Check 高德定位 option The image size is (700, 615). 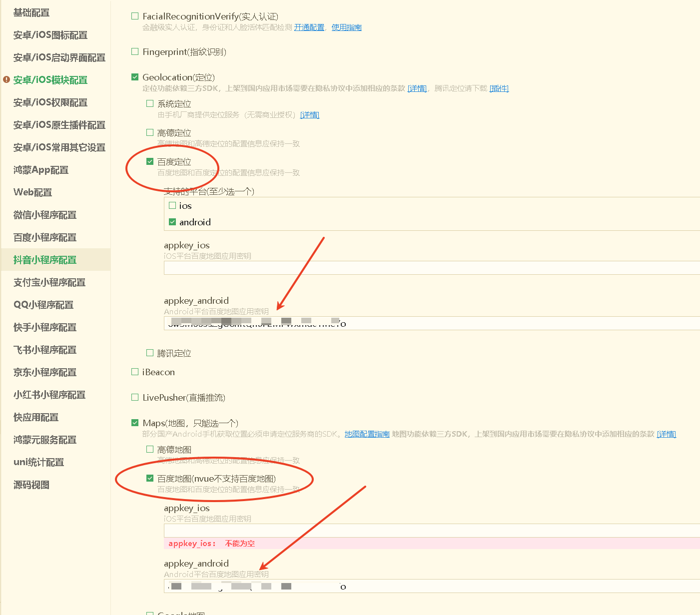click(x=150, y=132)
